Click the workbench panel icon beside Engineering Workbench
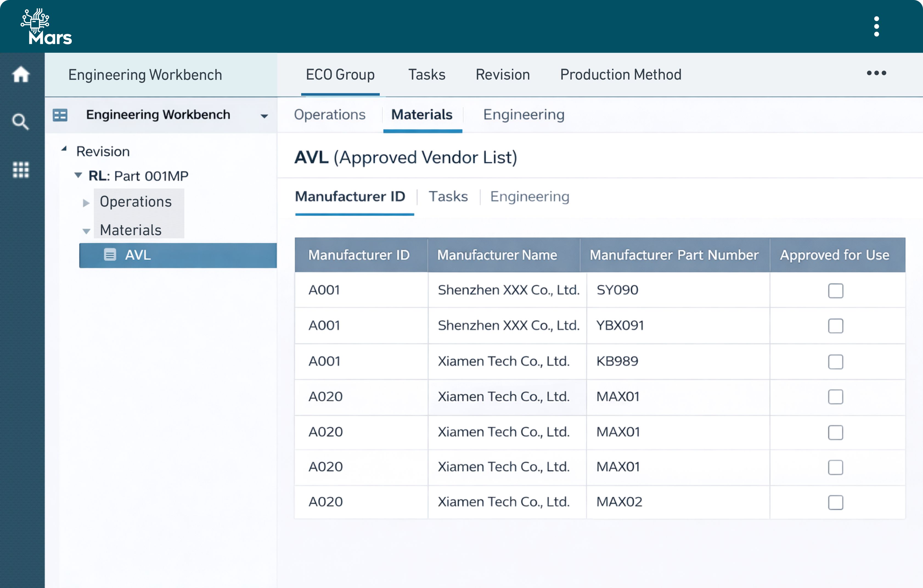 tap(60, 115)
